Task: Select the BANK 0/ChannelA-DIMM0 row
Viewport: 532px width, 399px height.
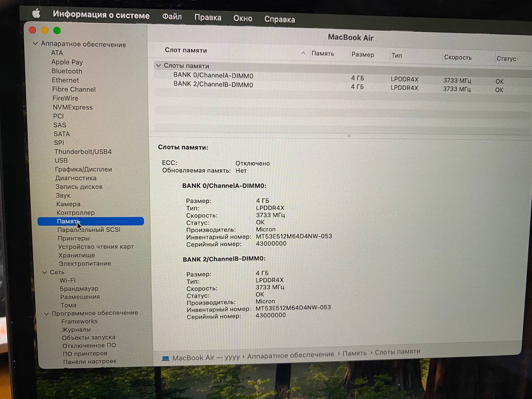Action: point(213,76)
